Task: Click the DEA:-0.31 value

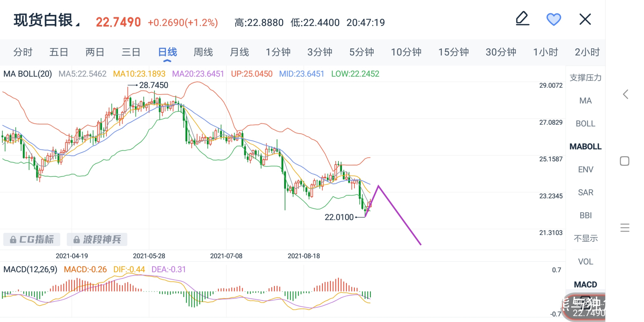Action: click(169, 269)
